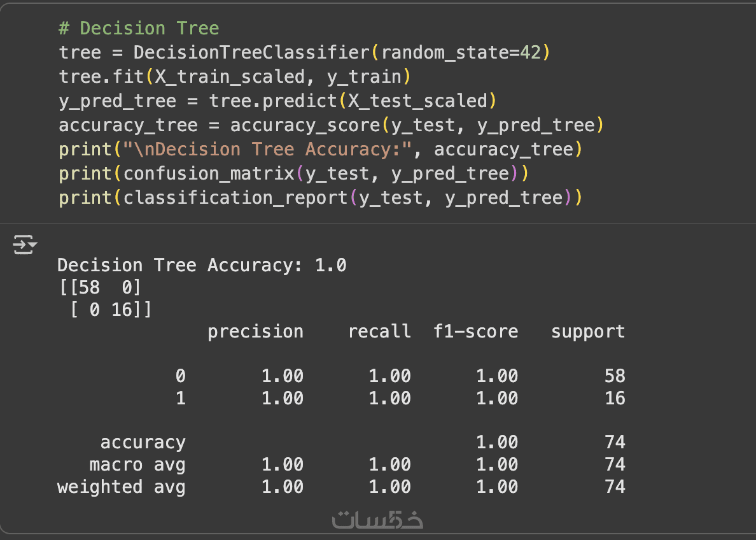Click the 'f1-score' column header
Screen dimensions: 756x540
tap(475, 332)
